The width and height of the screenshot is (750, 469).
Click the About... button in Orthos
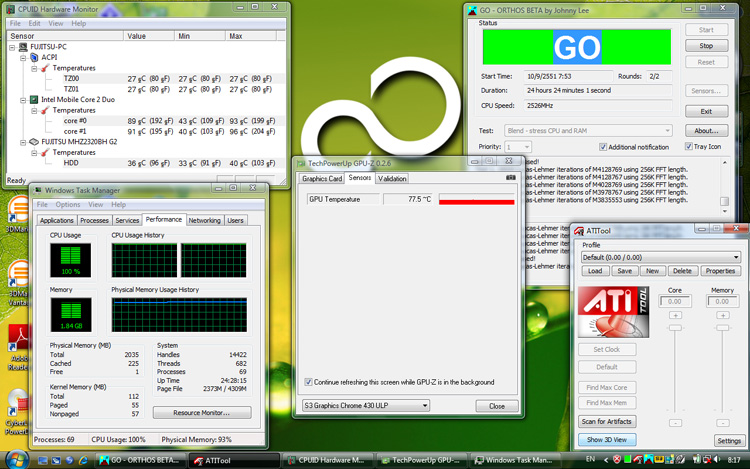[706, 131]
